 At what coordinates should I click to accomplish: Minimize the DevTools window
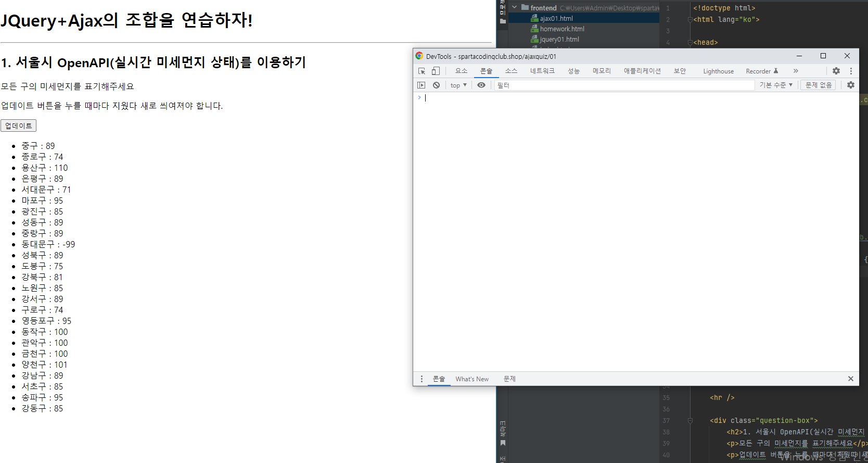click(x=799, y=56)
